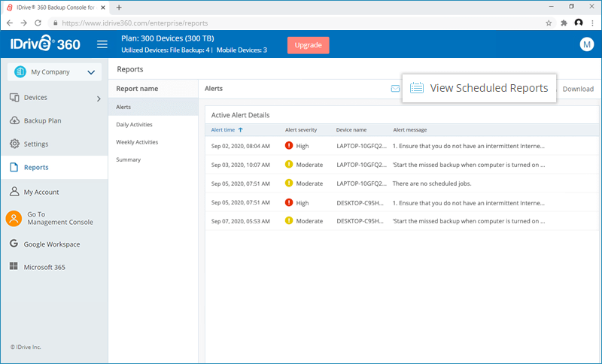Click DESKTOP-C95H device in Sep 07 row
602x364 pixels.
[x=360, y=221]
